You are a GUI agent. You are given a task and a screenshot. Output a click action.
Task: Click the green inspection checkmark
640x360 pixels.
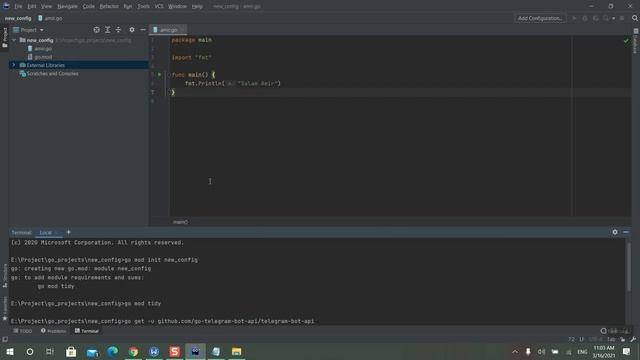point(626,41)
